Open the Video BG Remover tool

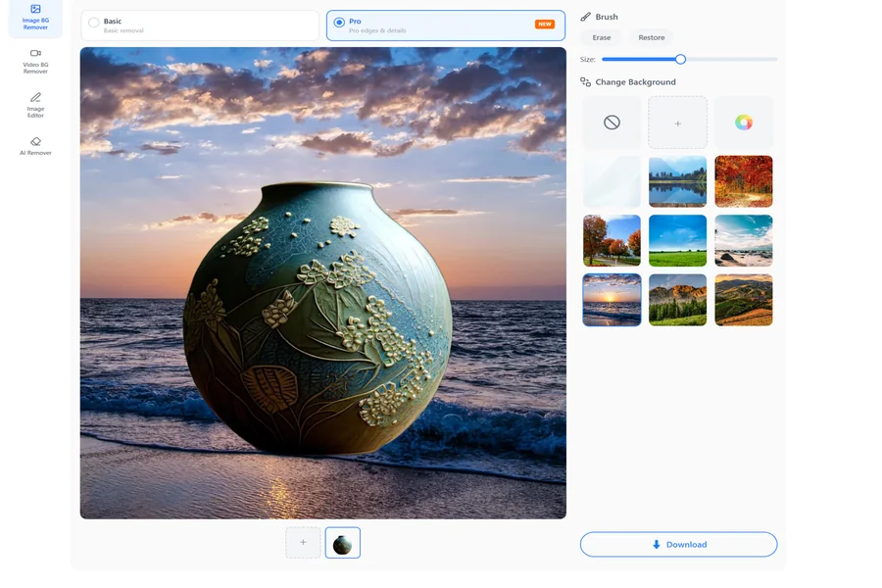[35, 62]
